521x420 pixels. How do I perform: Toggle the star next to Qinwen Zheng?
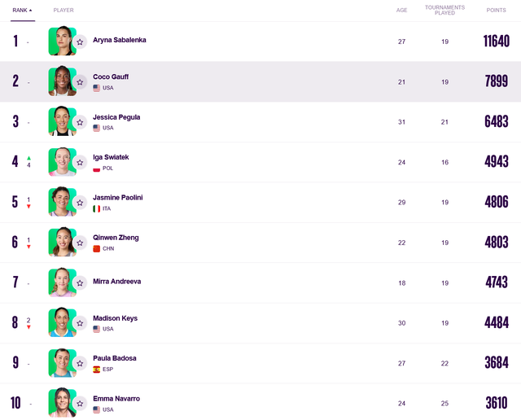point(80,243)
